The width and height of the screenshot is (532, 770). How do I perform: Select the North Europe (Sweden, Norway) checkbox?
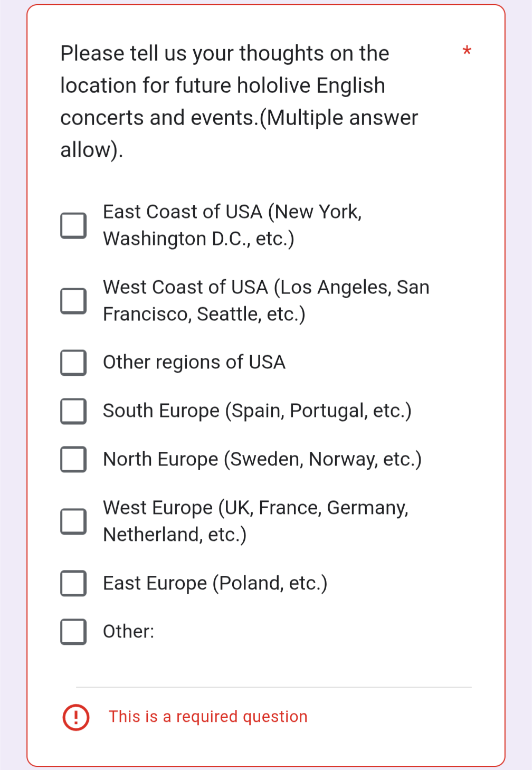pyautogui.click(x=73, y=459)
